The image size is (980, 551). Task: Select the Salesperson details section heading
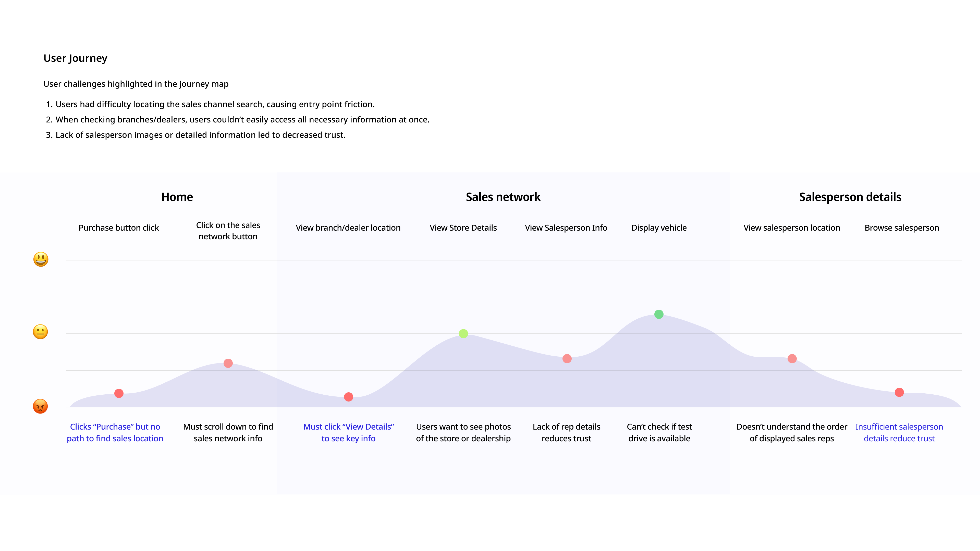850,197
